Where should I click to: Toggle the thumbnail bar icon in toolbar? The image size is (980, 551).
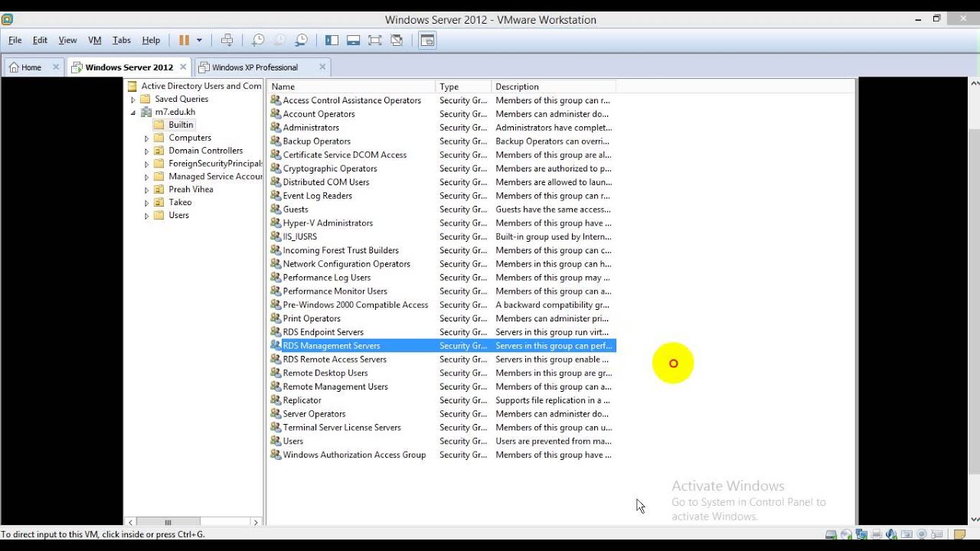coord(353,41)
